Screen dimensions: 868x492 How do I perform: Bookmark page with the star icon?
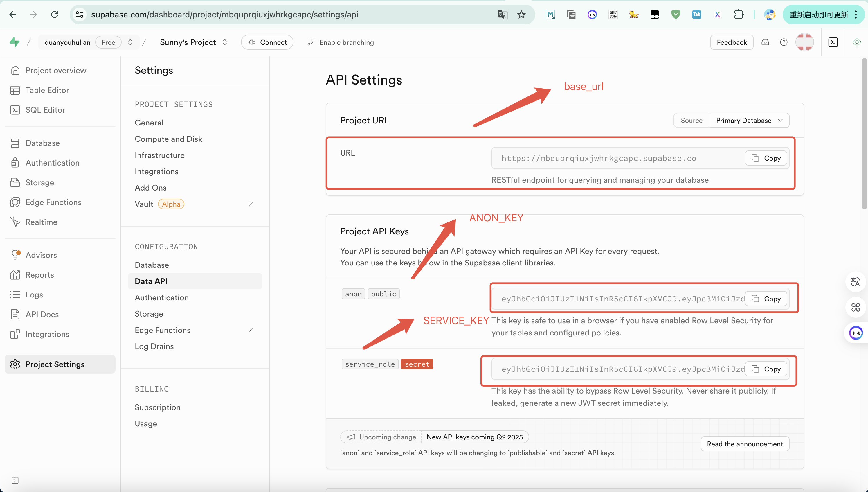pos(521,15)
